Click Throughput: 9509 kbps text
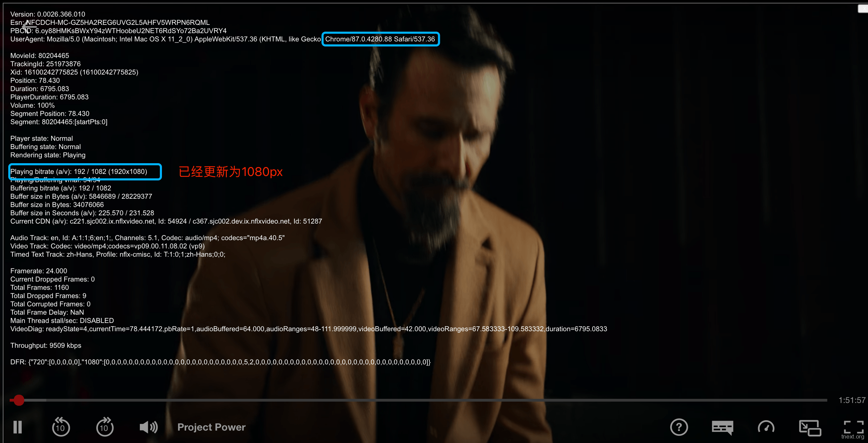868x443 pixels. (x=46, y=345)
